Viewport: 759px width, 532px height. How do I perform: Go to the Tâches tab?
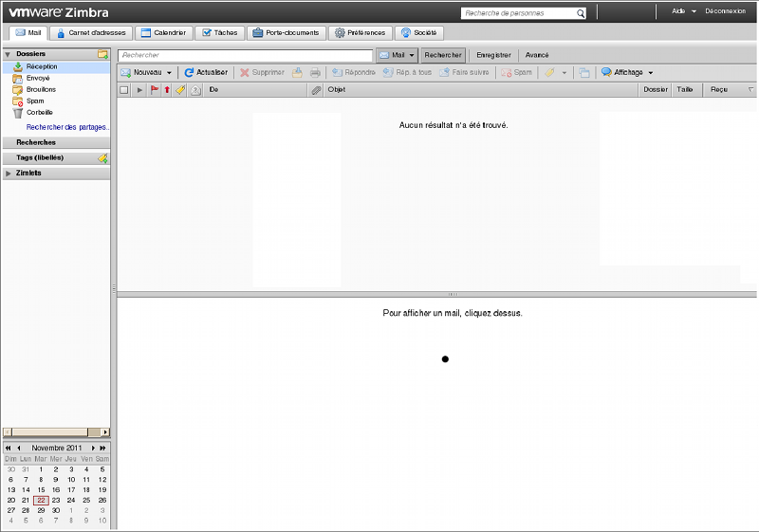220,33
